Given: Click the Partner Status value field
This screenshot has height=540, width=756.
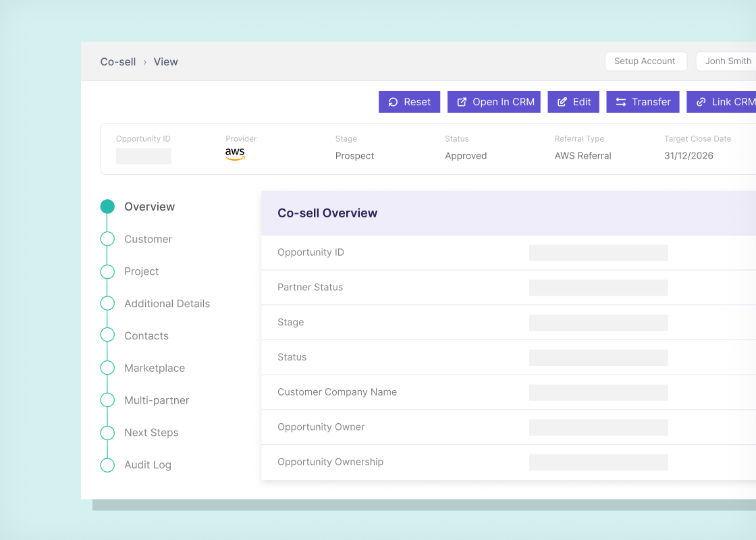Looking at the screenshot, I should (598, 288).
